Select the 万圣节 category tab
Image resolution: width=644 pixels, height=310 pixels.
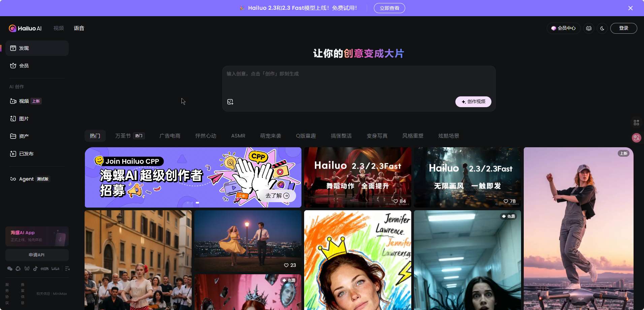[x=123, y=136]
